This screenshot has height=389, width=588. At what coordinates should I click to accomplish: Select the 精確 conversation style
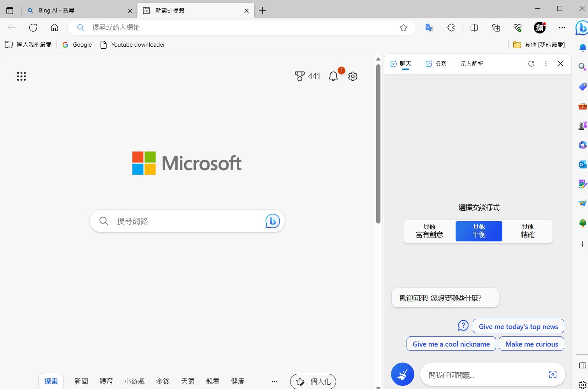click(x=528, y=231)
